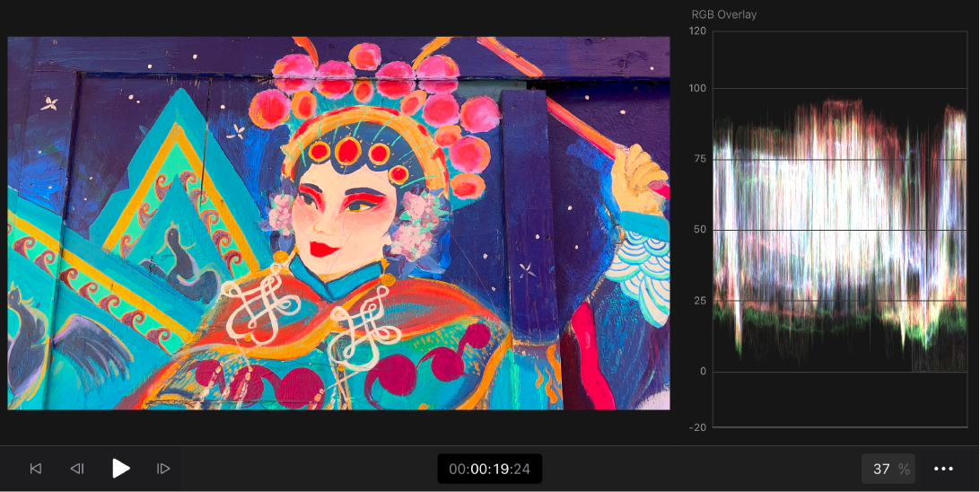Click the red lips in the viewer
The width and height of the screenshot is (980, 492).
[324, 249]
